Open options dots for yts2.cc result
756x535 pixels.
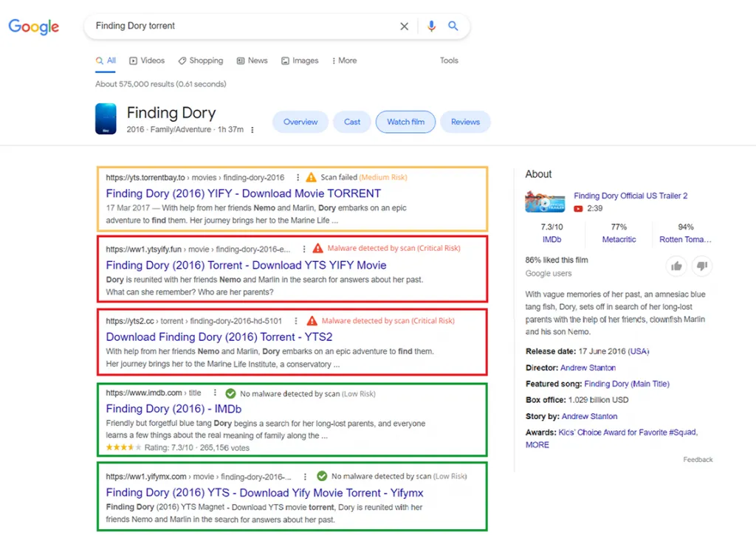[x=295, y=321]
